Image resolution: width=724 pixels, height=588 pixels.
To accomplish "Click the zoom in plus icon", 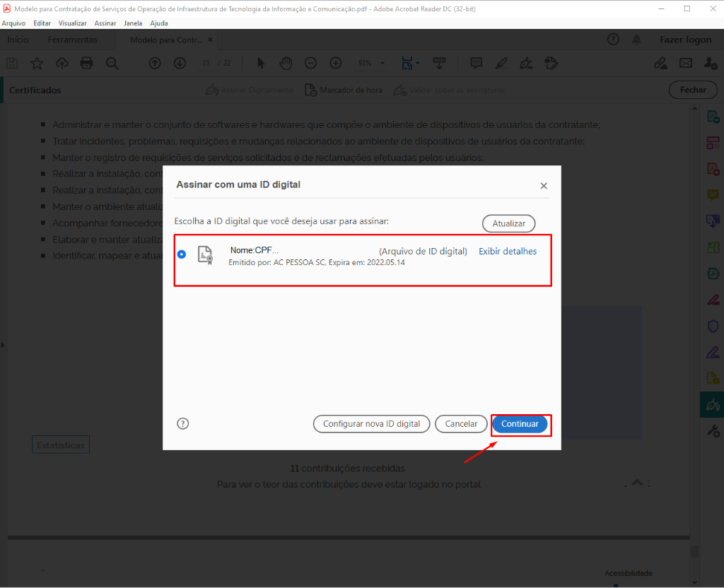I will 336,63.
